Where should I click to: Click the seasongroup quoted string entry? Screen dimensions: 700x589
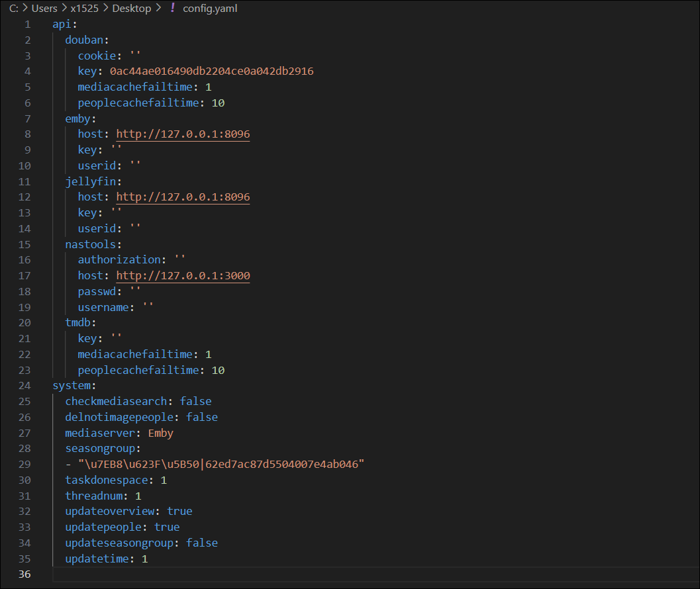click(x=215, y=465)
